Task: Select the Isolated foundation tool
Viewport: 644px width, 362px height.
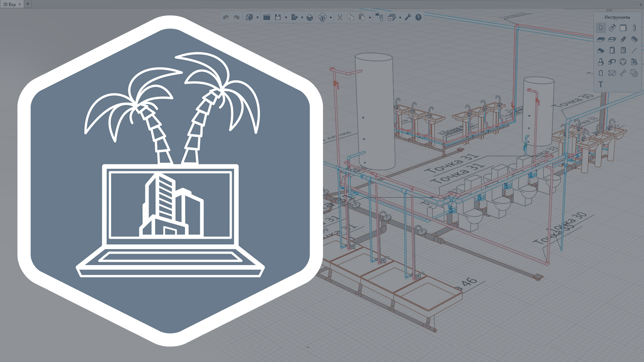Action: coord(601,62)
